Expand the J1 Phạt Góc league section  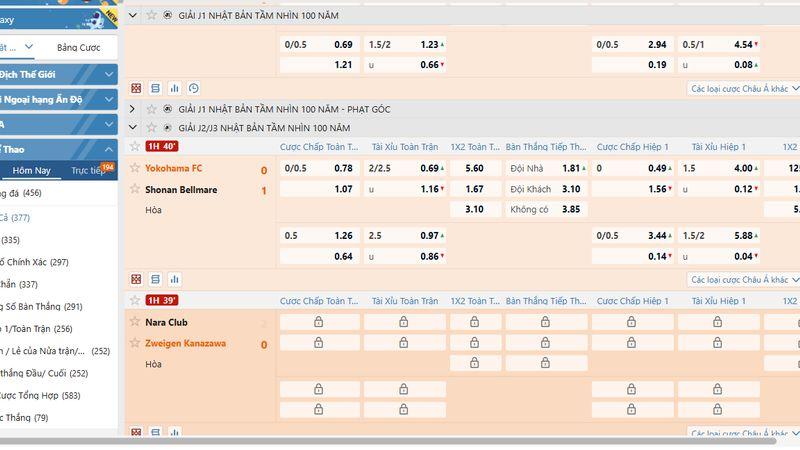134,109
